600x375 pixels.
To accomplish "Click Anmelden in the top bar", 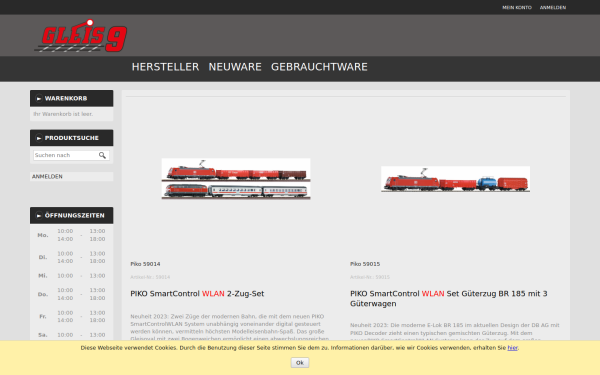I will coord(553,7).
